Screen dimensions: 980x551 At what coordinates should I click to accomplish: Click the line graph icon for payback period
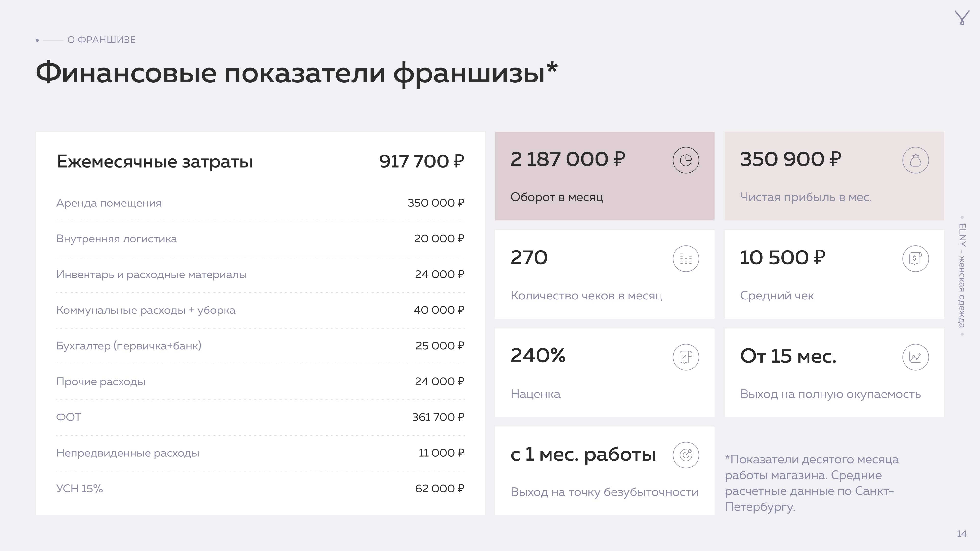point(915,357)
